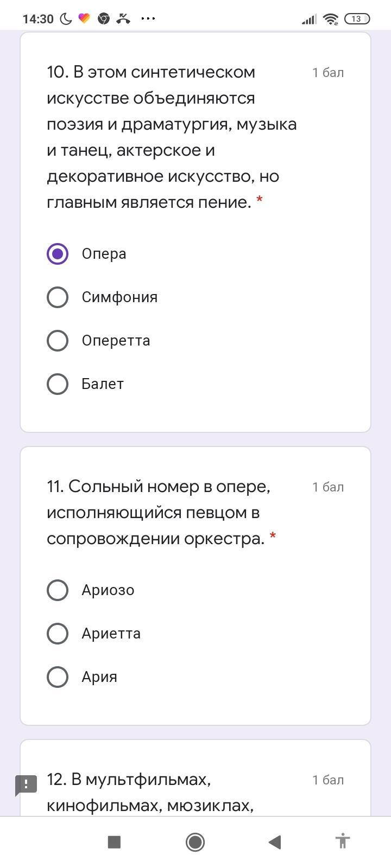Tap the Wi-Fi status icon

pos(330,19)
